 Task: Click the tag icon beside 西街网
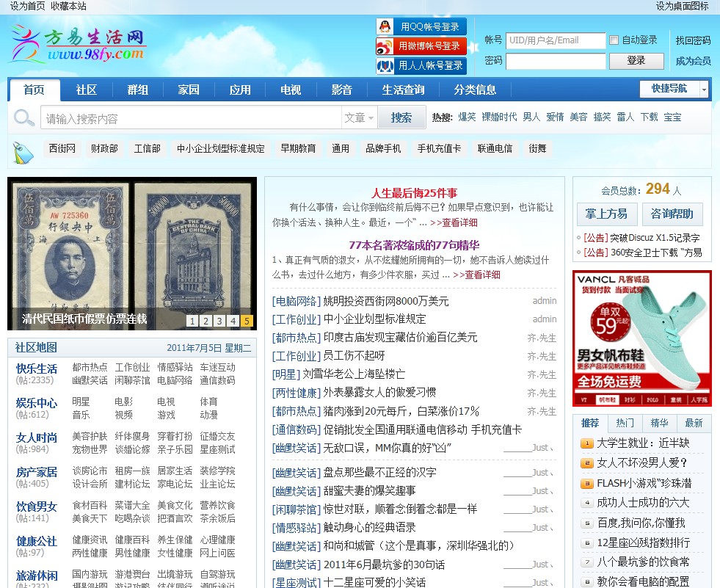click(23, 152)
